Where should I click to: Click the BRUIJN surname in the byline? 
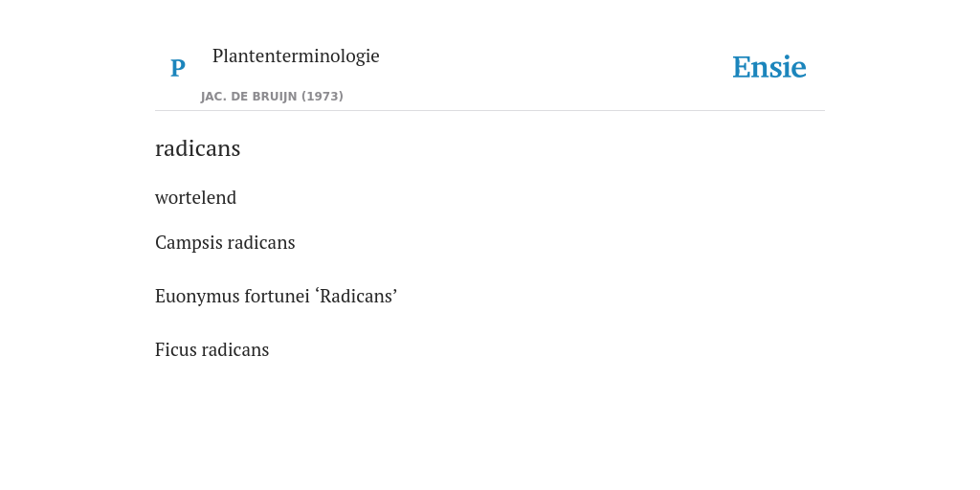coord(275,97)
